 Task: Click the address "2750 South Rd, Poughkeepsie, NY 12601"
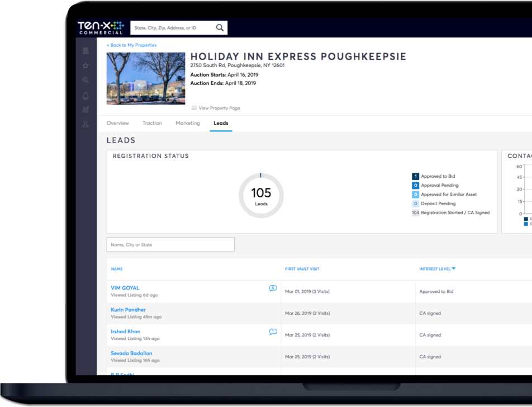click(x=237, y=65)
